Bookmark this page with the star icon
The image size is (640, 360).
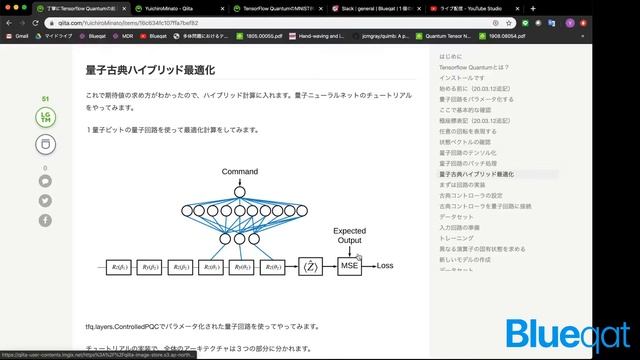pos(509,23)
